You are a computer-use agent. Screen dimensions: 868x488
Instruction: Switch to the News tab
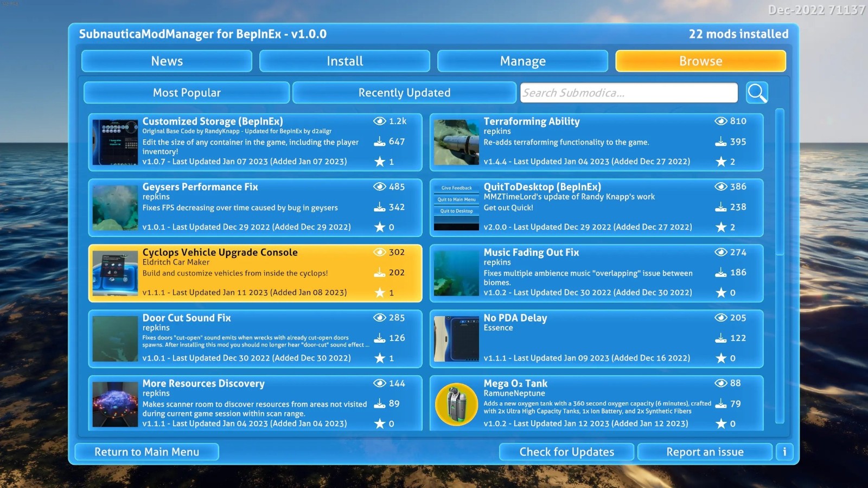tap(167, 61)
